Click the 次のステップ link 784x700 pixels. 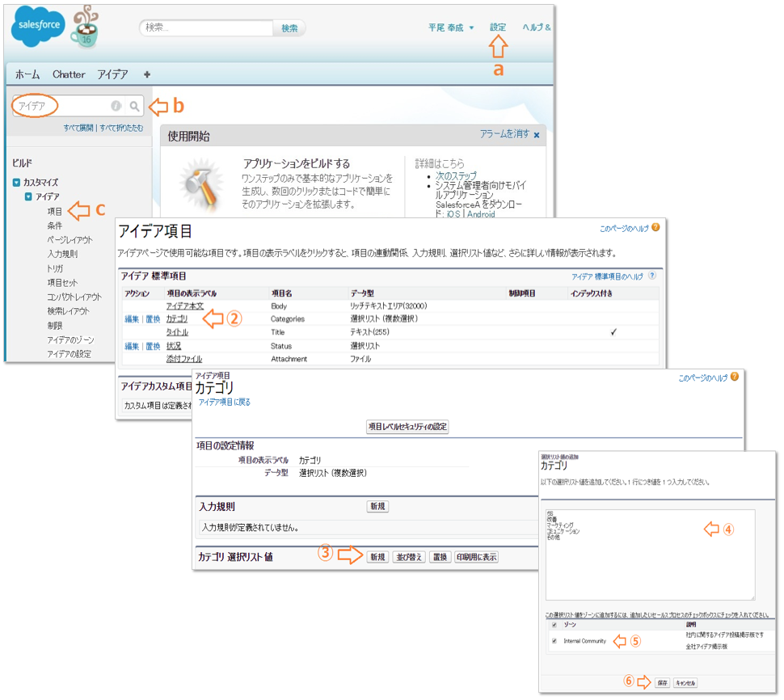pyautogui.click(x=456, y=176)
